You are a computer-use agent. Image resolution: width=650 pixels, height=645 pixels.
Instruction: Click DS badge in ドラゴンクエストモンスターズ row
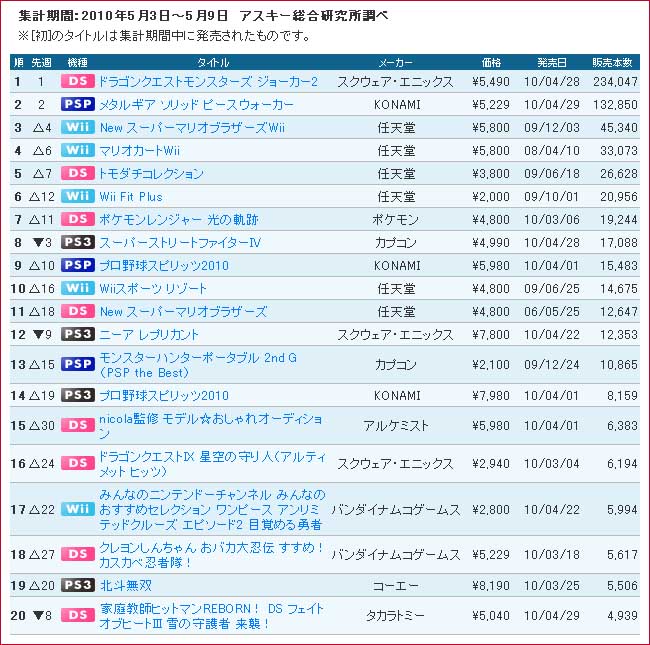click(78, 81)
